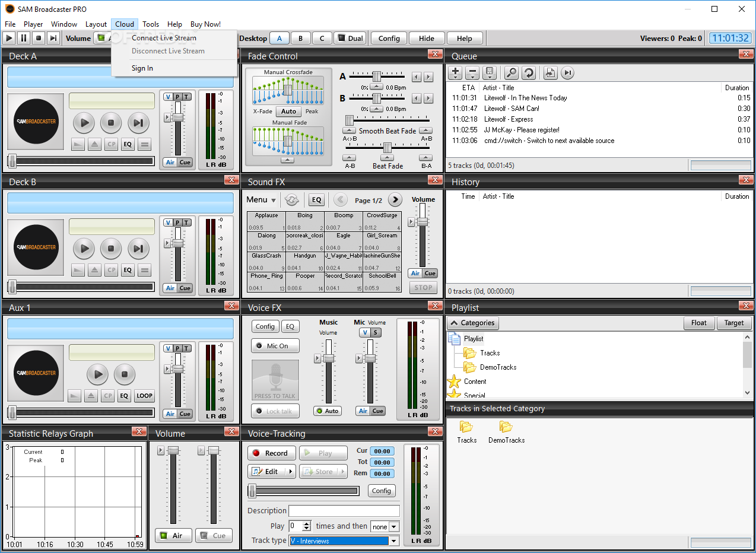Click the Voice FX Mic volume fader

pyautogui.click(x=370, y=358)
